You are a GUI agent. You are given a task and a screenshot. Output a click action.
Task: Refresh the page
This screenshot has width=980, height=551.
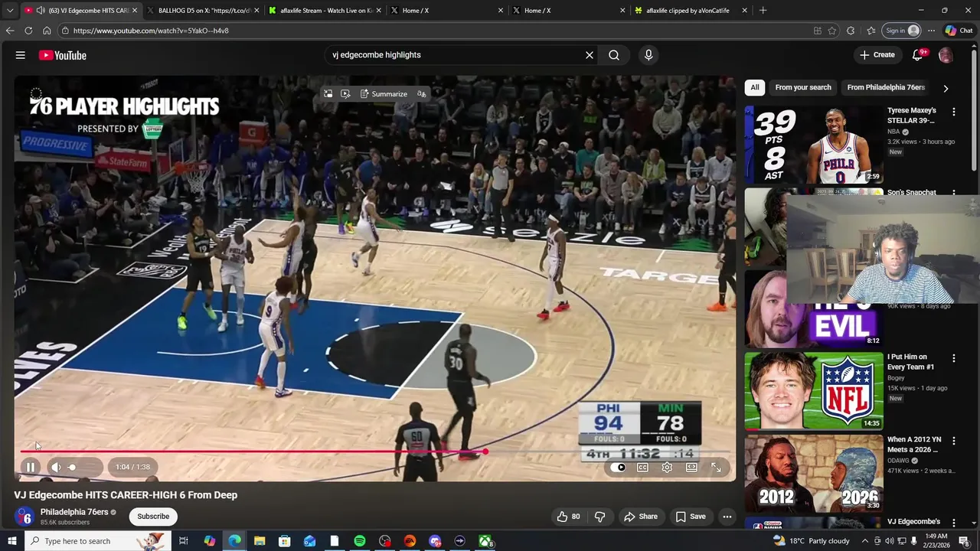click(28, 31)
